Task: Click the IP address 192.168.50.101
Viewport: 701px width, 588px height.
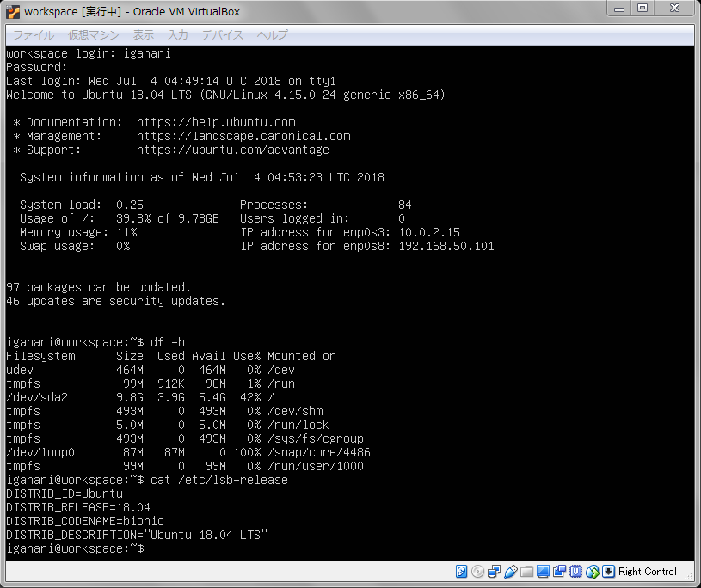Action: click(x=446, y=246)
